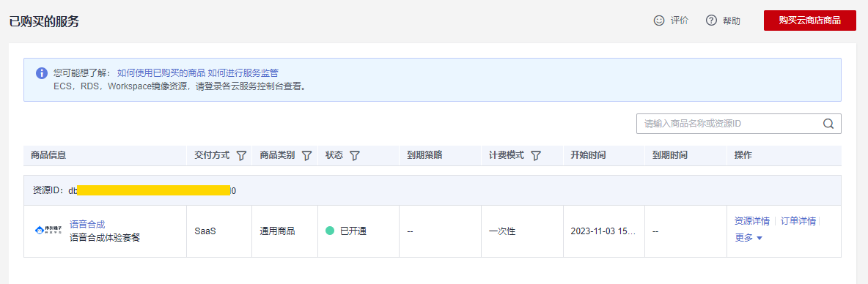Click the 2023-11-03 start time cell
The image size is (868, 284).
pos(603,231)
